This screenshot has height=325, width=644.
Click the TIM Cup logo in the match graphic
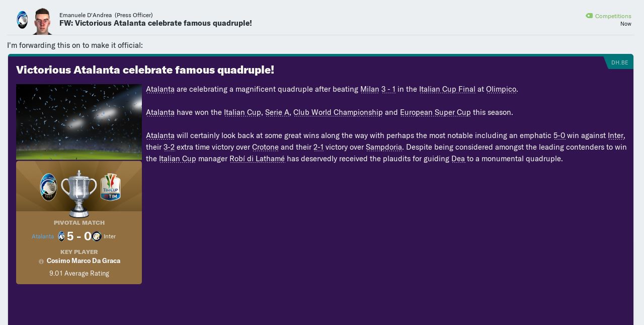pos(111,187)
